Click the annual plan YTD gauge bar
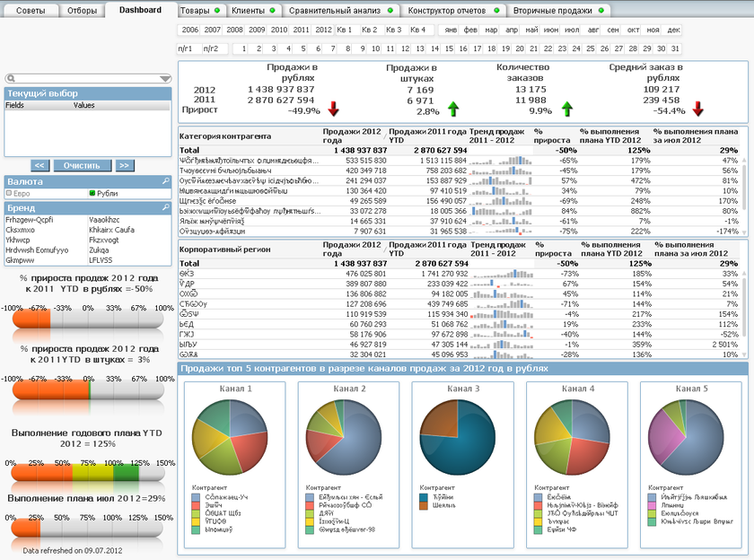 [x=87, y=473]
